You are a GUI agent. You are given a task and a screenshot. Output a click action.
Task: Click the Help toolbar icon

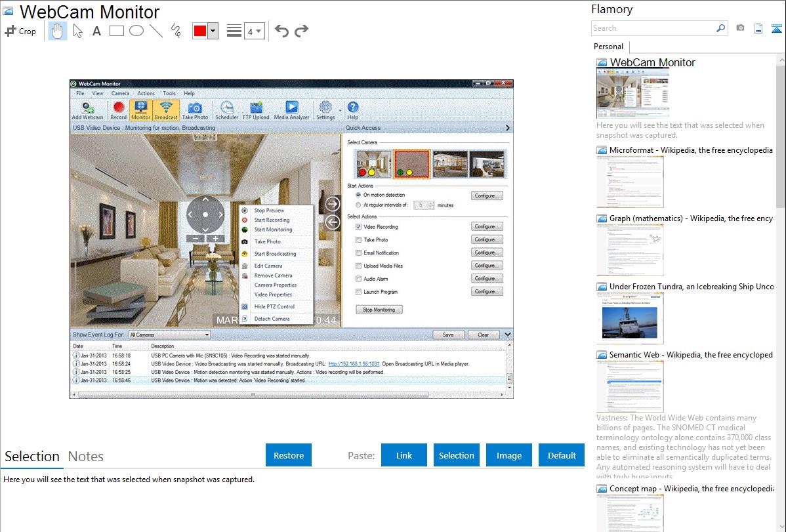(x=353, y=111)
